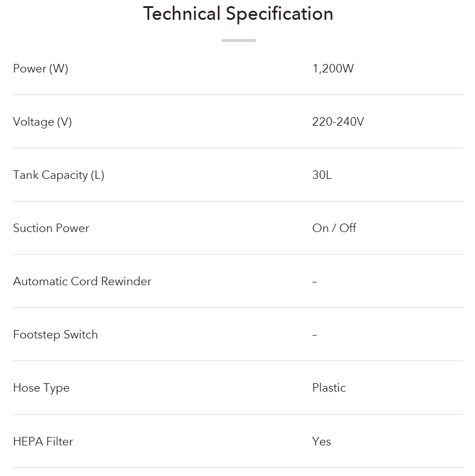Screen dimensions: 475x476
Task: Click the gray bar under the heading
Action: pos(238,40)
